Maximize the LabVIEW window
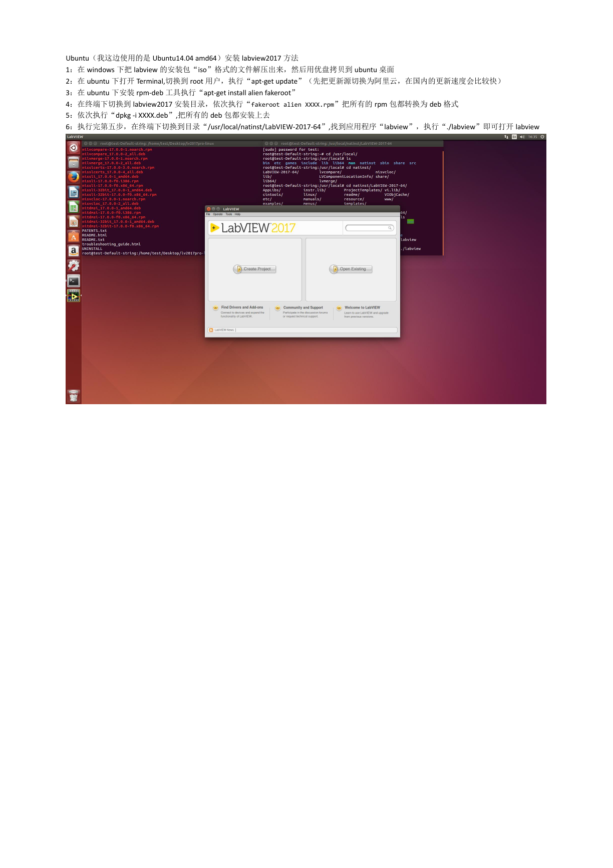This screenshot has width=613, height=868. 218,209
